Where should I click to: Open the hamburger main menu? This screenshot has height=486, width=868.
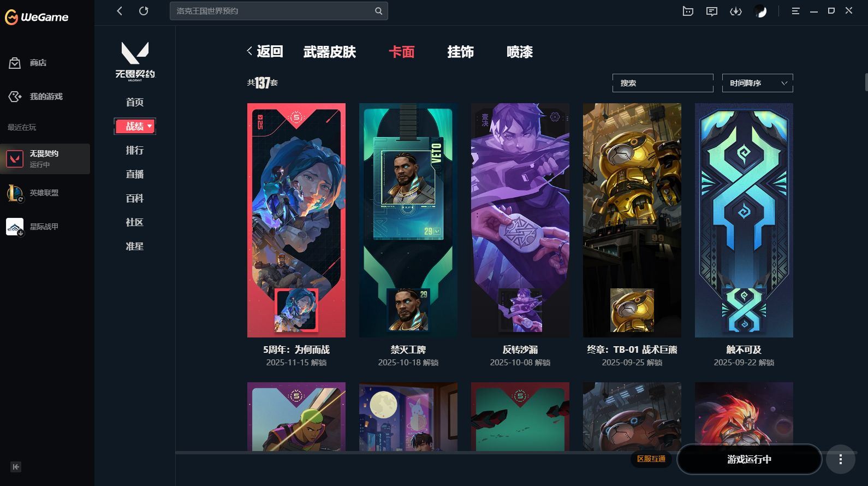795,11
